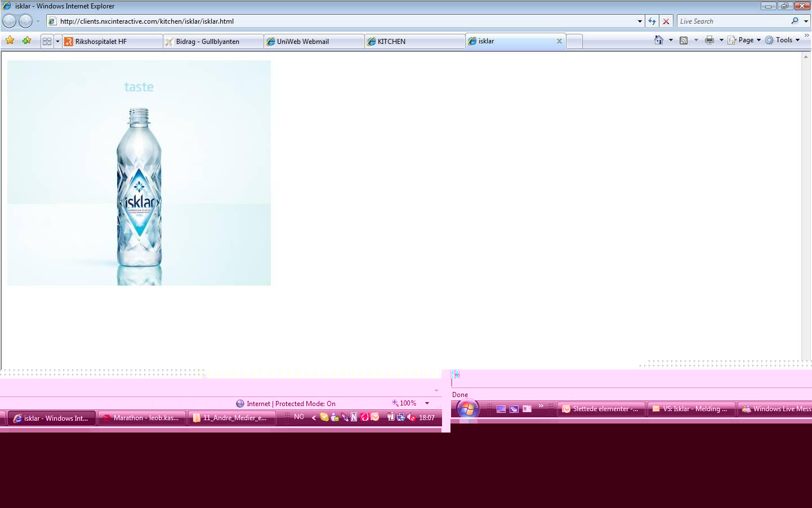
Task: Click the Forward navigation button
Action: 26,21
